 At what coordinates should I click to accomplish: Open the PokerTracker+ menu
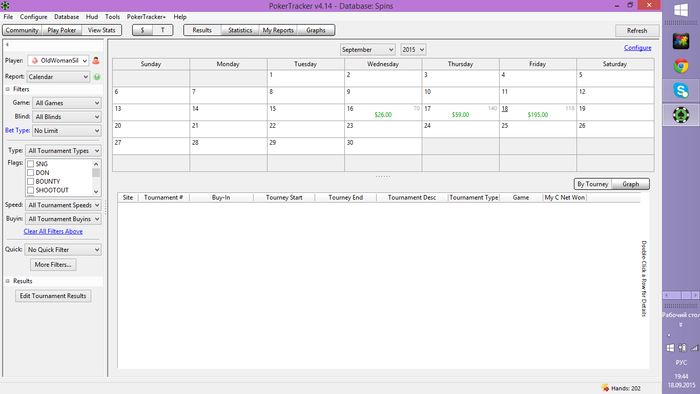(x=146, y=17)
